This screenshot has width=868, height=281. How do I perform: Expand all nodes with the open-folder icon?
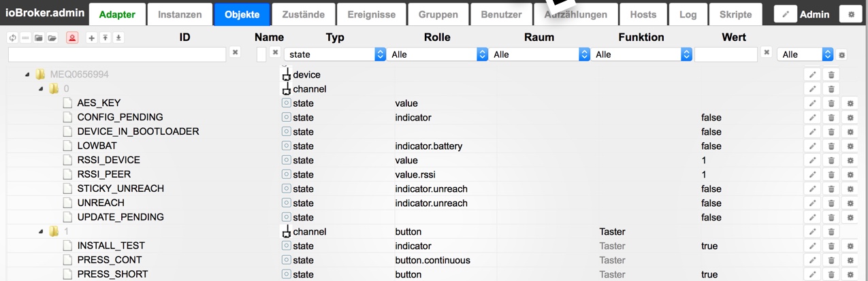(x=52, y=38)
